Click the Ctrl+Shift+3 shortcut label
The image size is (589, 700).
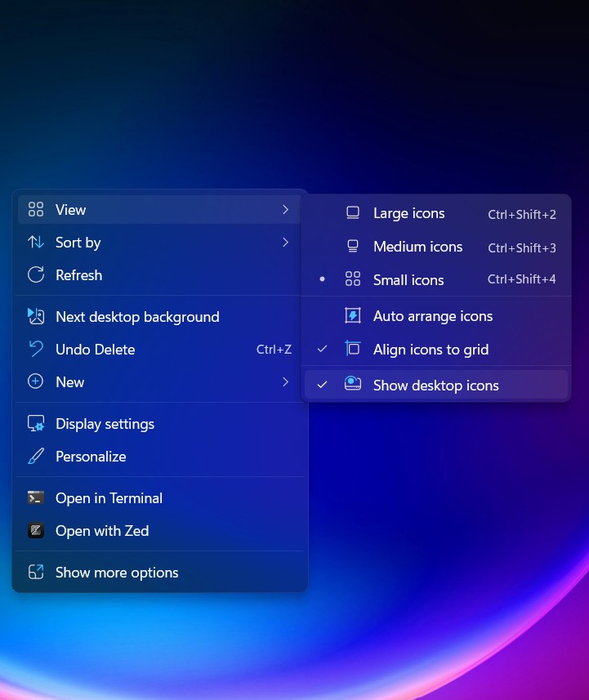(x=521, y=247)
